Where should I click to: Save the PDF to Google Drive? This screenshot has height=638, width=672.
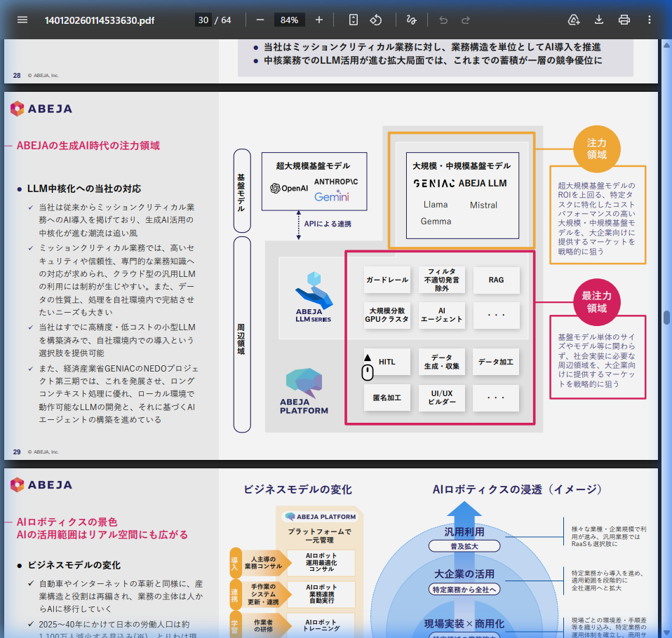coord(574,20)
